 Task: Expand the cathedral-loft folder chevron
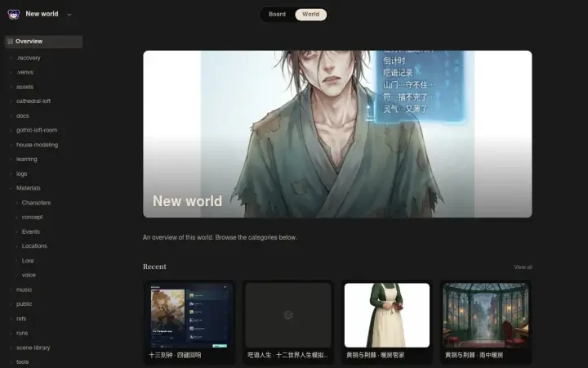tap(11, 101)
